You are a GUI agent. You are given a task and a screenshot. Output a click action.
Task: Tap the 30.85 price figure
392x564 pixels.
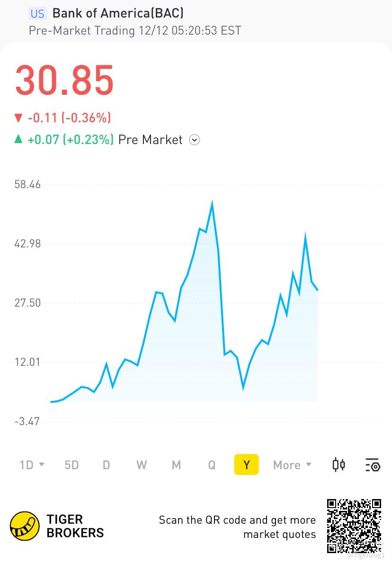pyautogui.click(x=64, y=80)
